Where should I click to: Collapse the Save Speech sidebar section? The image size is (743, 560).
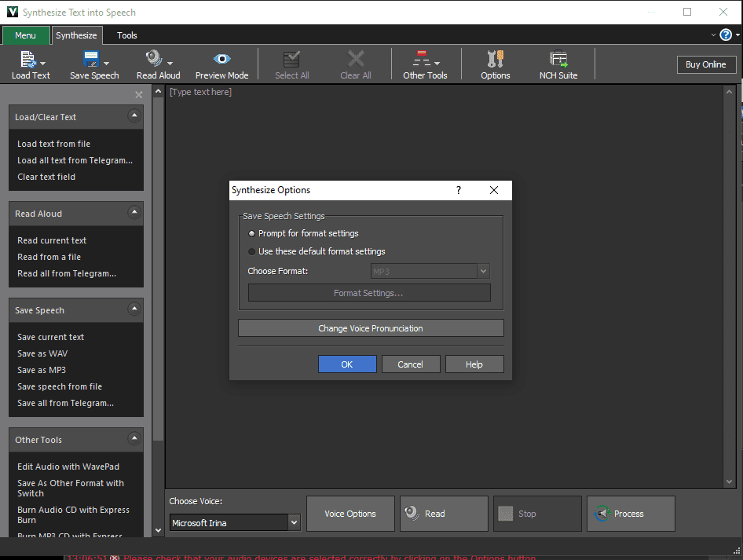pos(134,309)
